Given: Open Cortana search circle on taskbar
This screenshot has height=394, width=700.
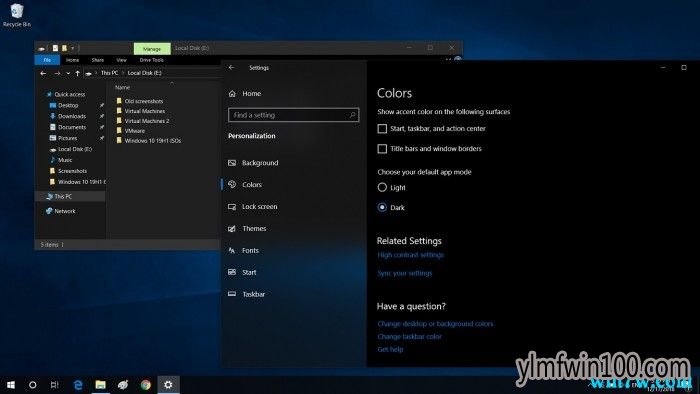Looking at the screenshot, I should (33, 385).
